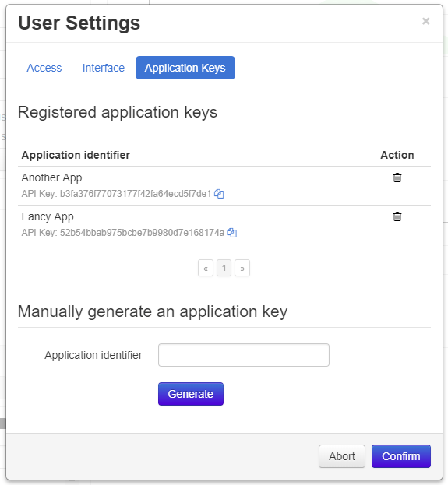Select the Another App row name
This screenshot has height=485, width=448.
click(x=51, y=177)
